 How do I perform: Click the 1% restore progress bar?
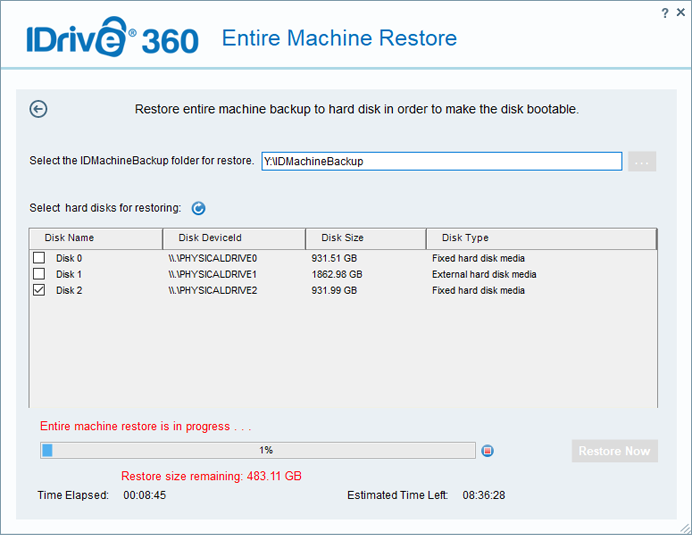pyautogui.click(x=258, y=450)
